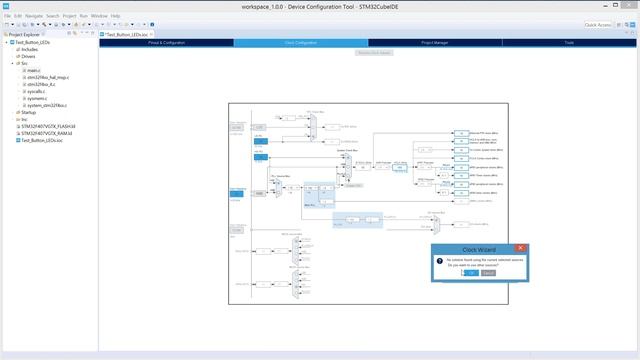Select the Project Explorer view tab

[24, 35]
